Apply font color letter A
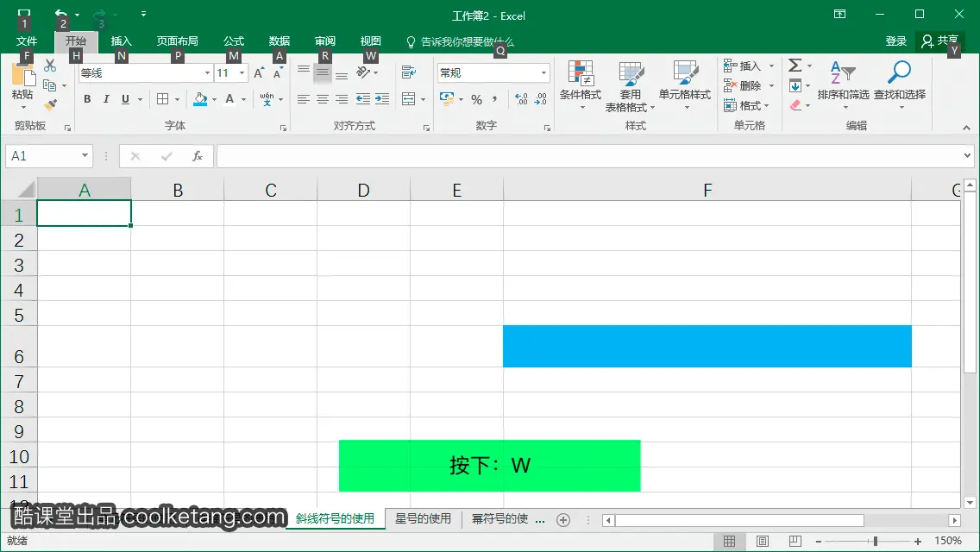The height and width of the screenshot is (552, 980). (230, 99)
